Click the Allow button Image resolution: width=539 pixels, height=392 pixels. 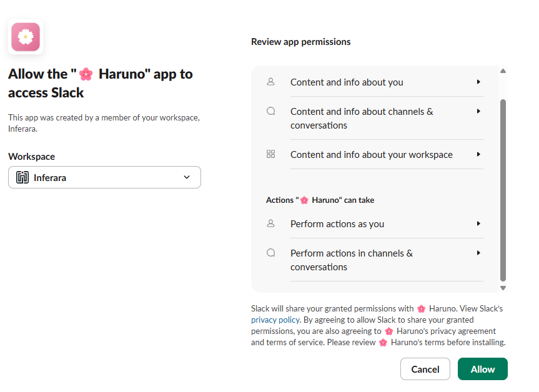tap(483, 369)
